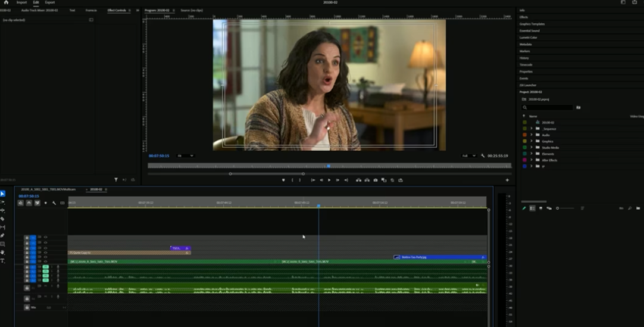
Task: Switch to the MOVMulticam timeline tab
Action: point(48,189)
